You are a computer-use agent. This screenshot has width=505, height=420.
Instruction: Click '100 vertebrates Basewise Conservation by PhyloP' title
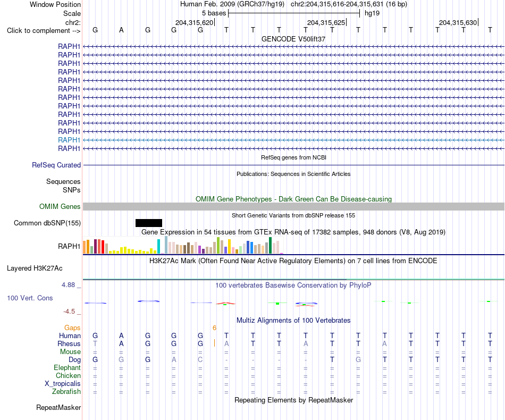(293, 285)
